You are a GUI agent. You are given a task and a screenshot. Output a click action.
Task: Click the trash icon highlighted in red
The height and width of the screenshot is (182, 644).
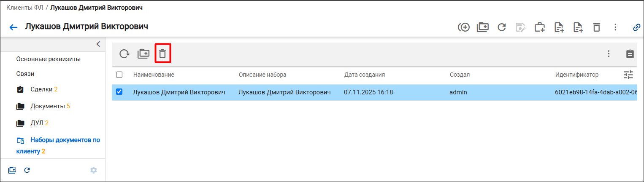click(162, 54)
